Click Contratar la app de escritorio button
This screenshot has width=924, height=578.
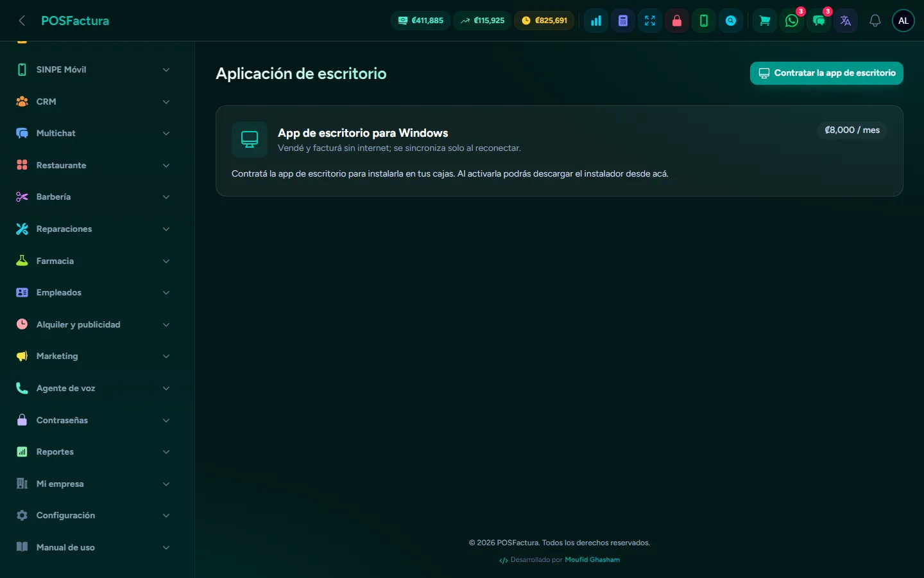(x=826, y=73)
